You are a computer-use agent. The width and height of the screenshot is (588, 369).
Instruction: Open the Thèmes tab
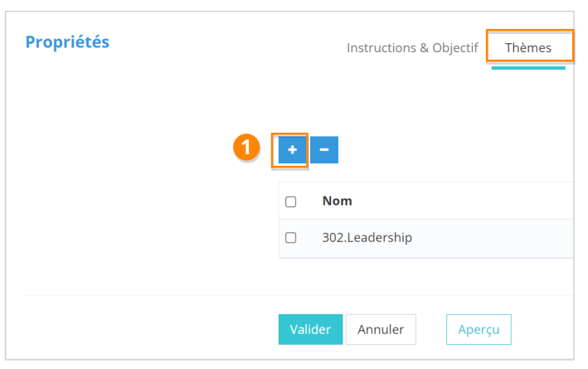coord(528,47)
